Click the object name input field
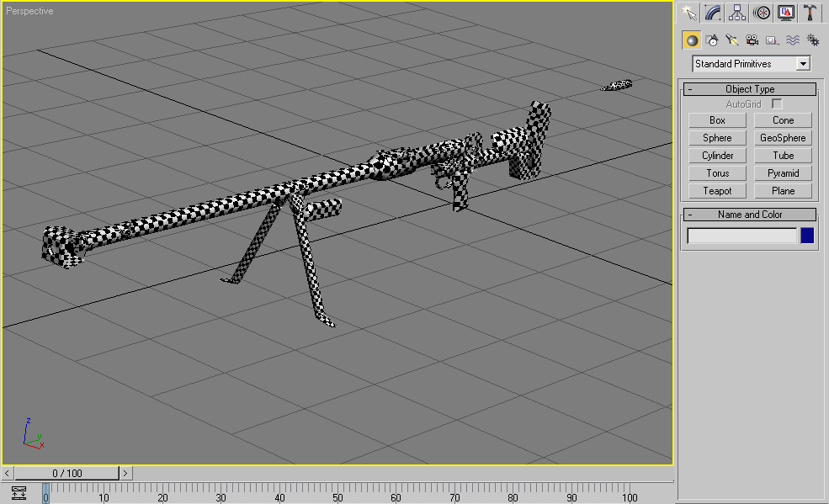Viewport: 829px width, 504px height. pyautogui.click(x=741, y=236)
